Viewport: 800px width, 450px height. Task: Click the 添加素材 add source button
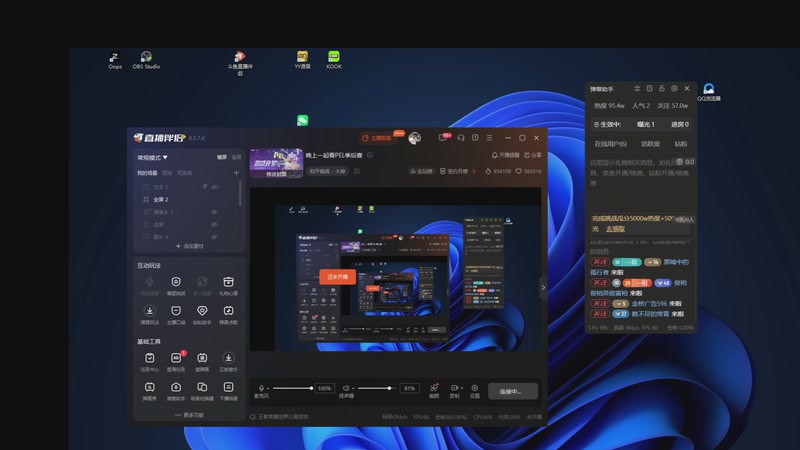pyautogui.click(x=189, y=246)
